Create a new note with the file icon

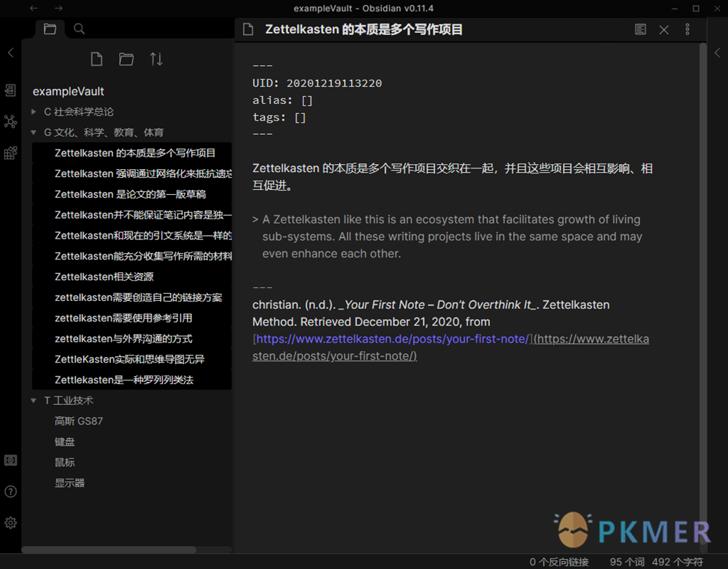[97, 59]
